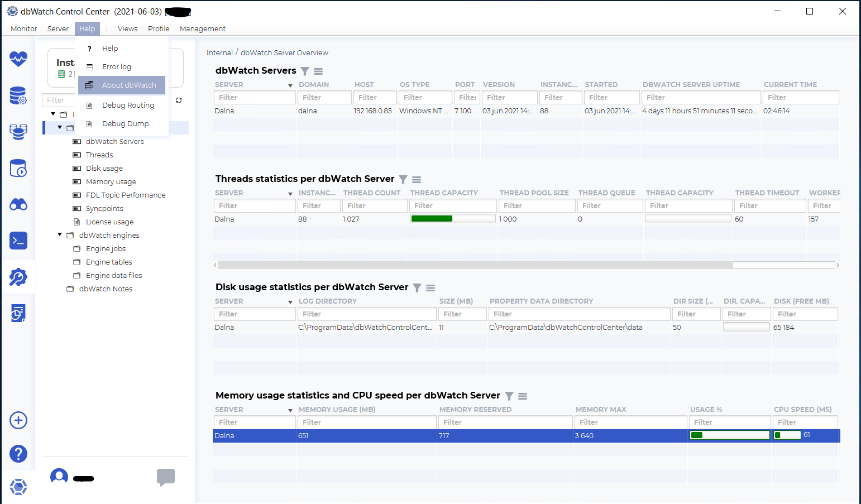This screenshot has width=861, height=504.
Task: Open the Monitor menu
Action: [24, 29]
